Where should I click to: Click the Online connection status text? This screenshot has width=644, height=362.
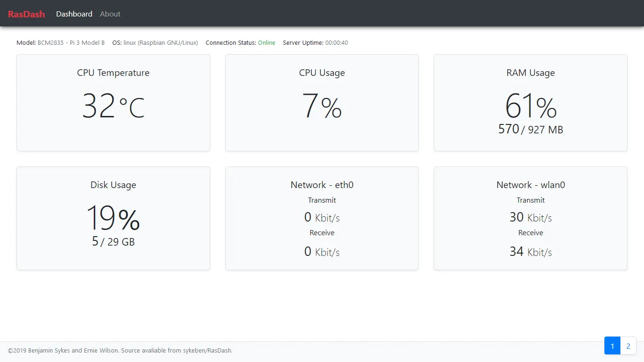266,43
